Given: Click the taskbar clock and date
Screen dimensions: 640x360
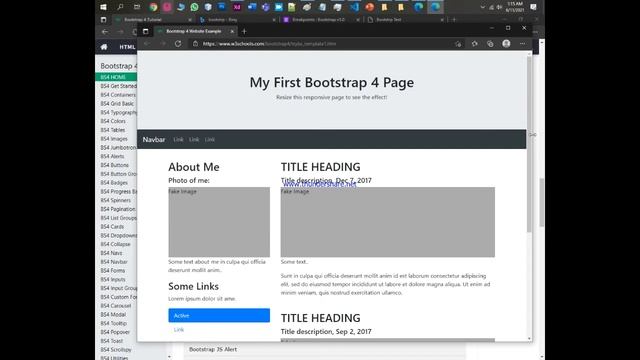Looking at the screenshot, I should (515, 7).
